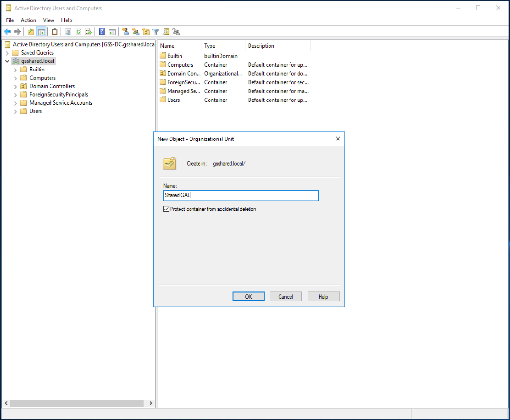Open the View menu
Viewport: 510px width, 420px height.
point(49,20)
